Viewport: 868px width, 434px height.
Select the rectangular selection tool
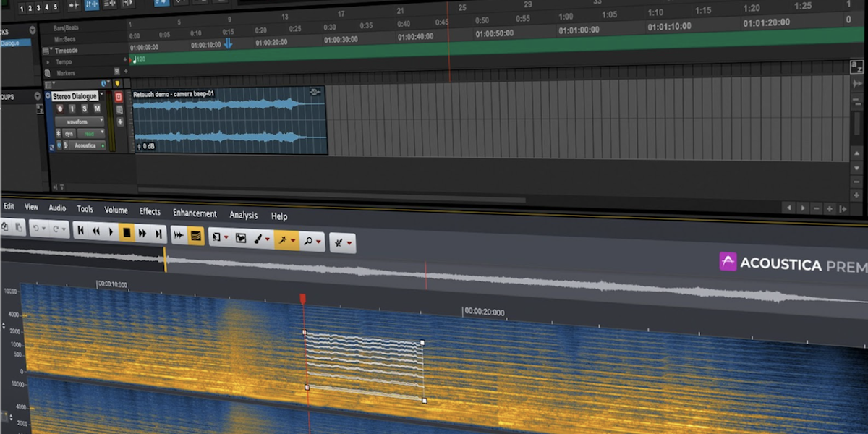click(x=216, y=238)
